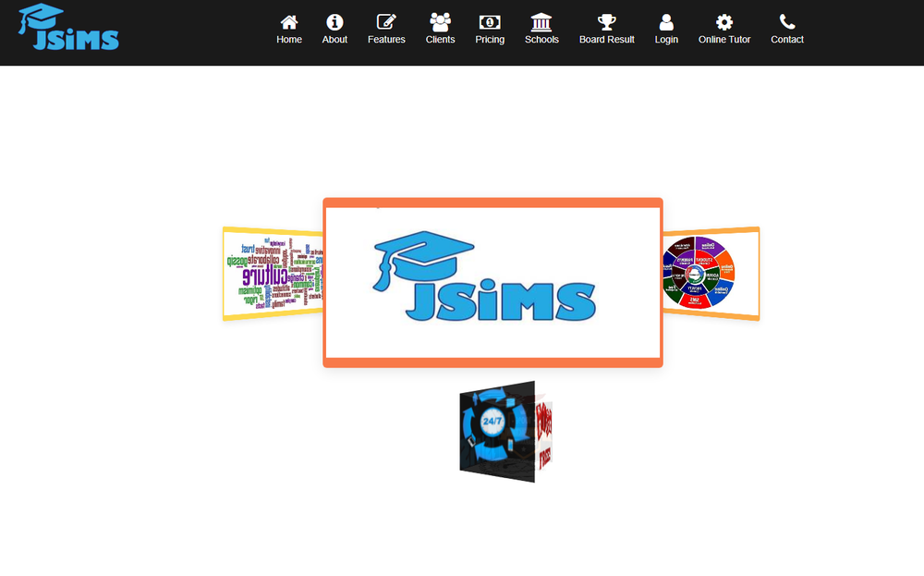Select the Contact menu item
The width and height of the screenshot is (924, 576).
pyautogui.click(x=787, y=28)
